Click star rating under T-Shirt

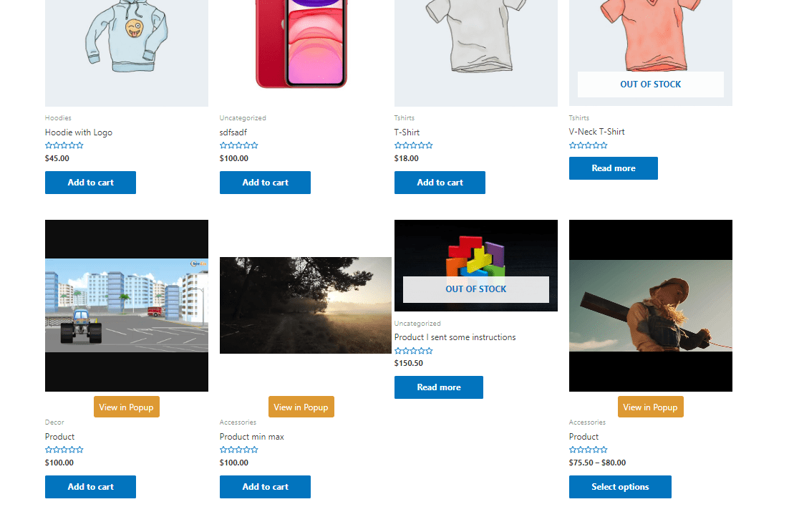pyautogui.click(x=414, y=145)
